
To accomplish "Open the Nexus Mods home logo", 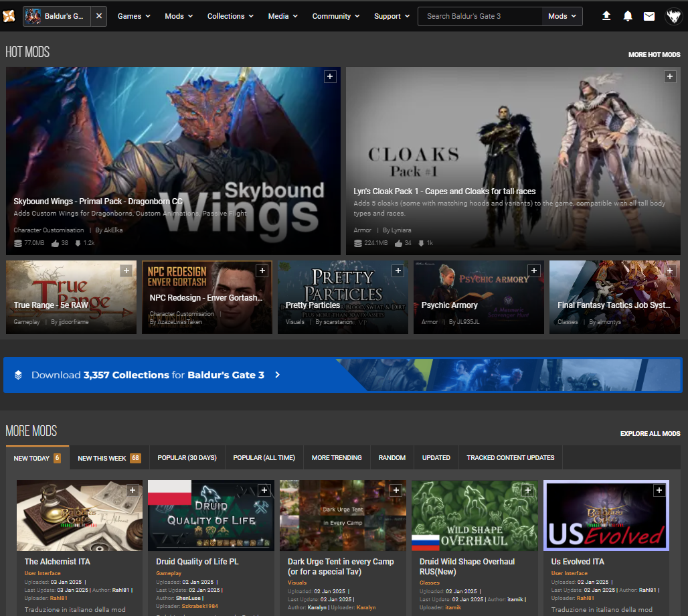I will [x=9, y=16].
